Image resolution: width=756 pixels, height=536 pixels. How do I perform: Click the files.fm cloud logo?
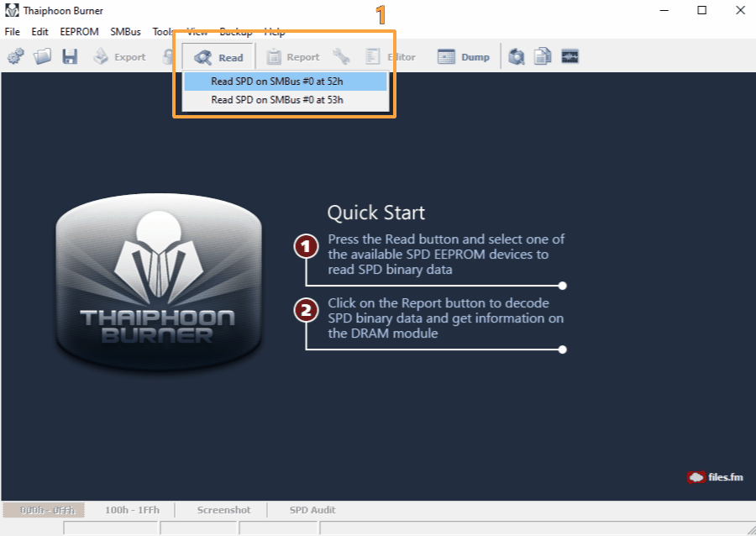coord(715,477)
